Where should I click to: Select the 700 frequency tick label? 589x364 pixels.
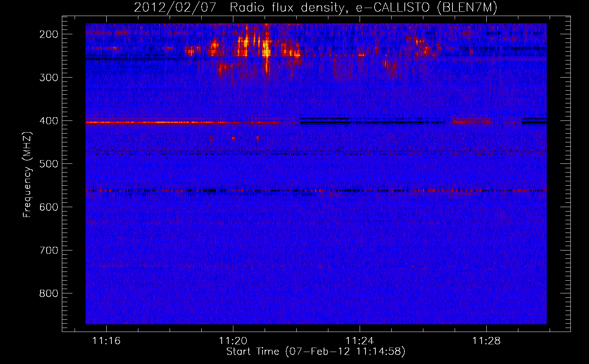[49, 250]
